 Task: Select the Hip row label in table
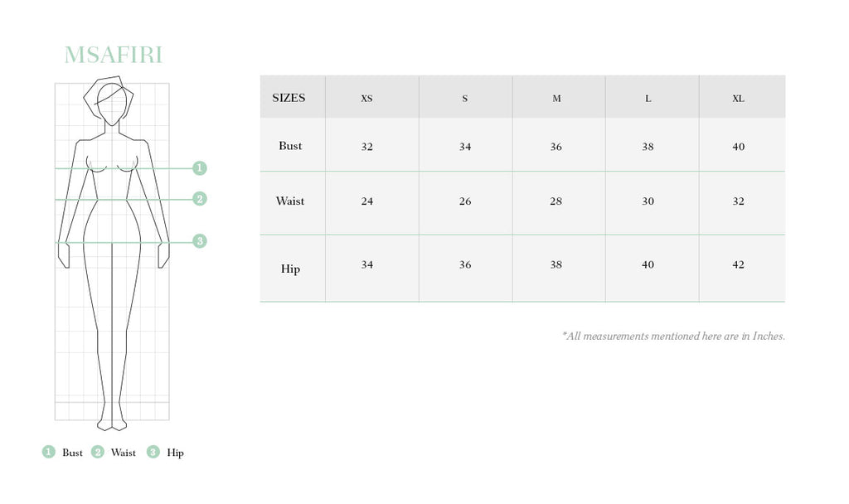[290, 269]
